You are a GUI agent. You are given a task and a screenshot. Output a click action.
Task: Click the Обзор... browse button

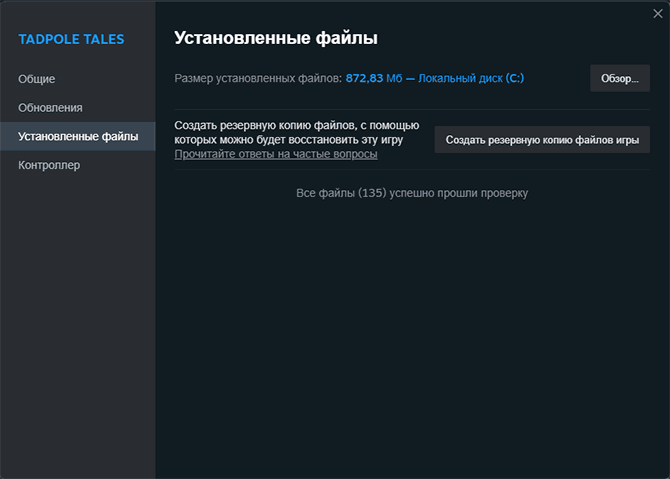coord(620,78)
